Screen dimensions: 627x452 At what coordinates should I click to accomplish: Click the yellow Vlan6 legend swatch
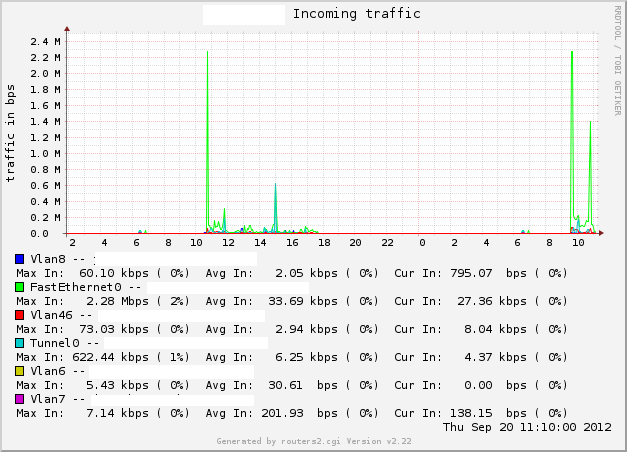click(20, 371)
